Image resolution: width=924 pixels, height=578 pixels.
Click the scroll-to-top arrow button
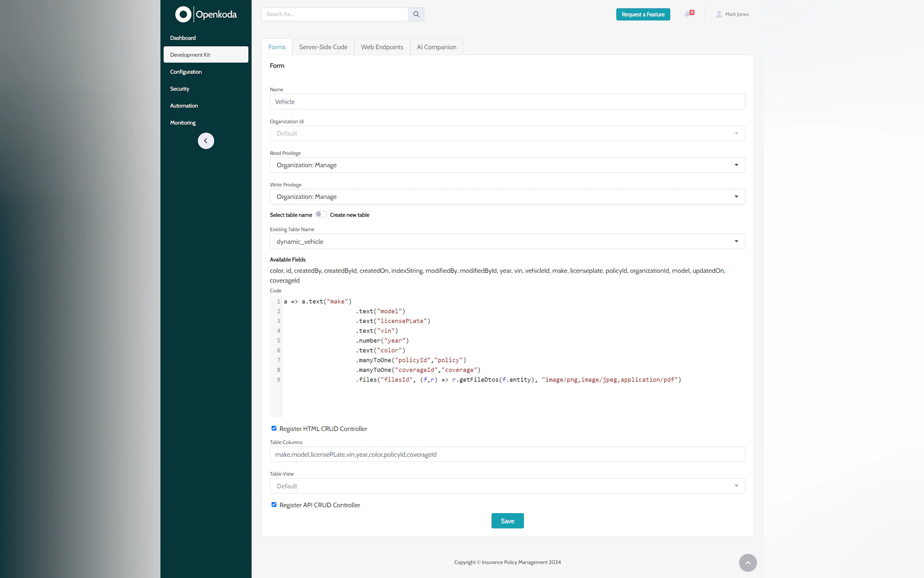pos(748,562)
